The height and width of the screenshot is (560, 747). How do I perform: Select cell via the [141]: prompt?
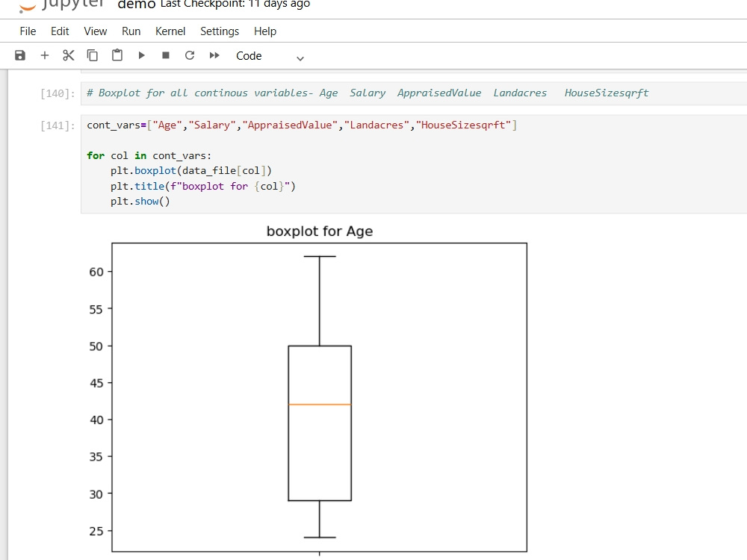click(x=58, y=125)
